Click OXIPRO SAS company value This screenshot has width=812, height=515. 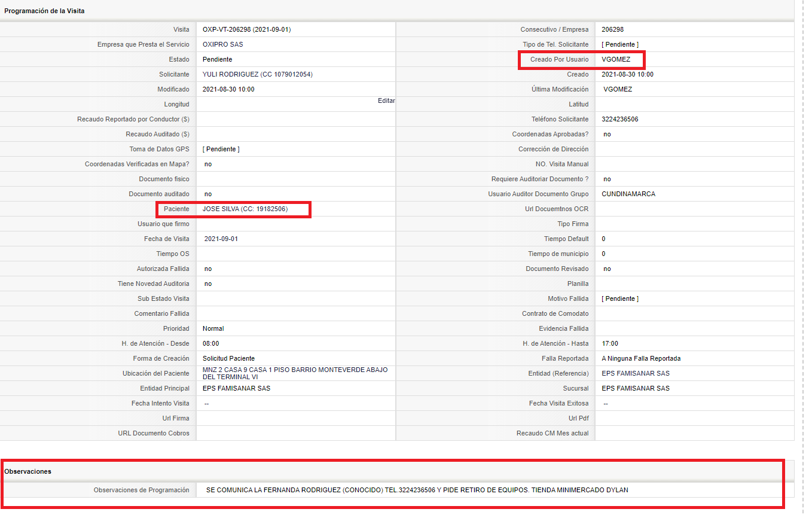tap(222, 44)
